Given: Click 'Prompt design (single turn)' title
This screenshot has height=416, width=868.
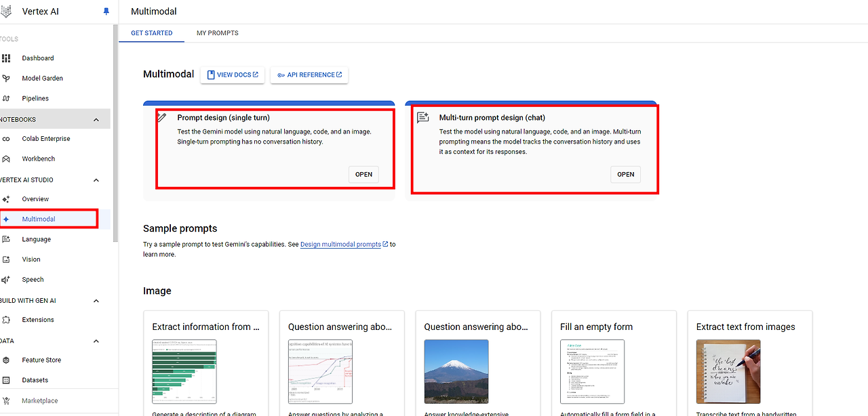Looking at the screenshot, I should 224,117.
